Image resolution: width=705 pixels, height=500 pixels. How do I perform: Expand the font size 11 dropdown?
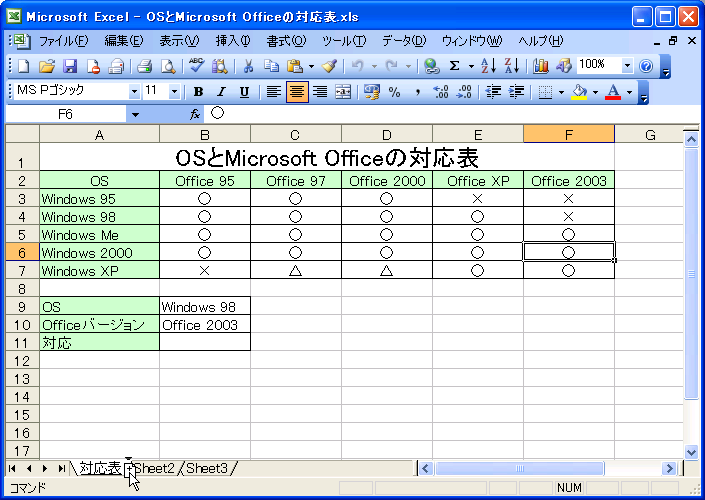pos(174,92)
